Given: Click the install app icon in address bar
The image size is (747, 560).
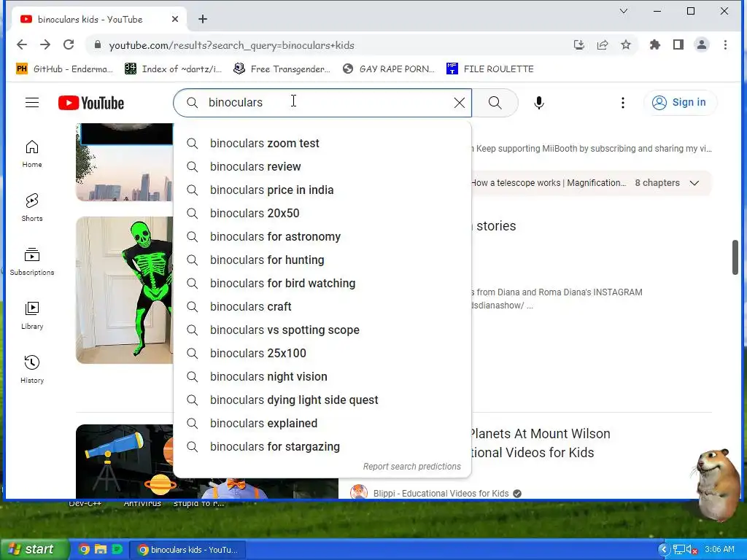Looking at the screenshot, I should tap(578, 44).
